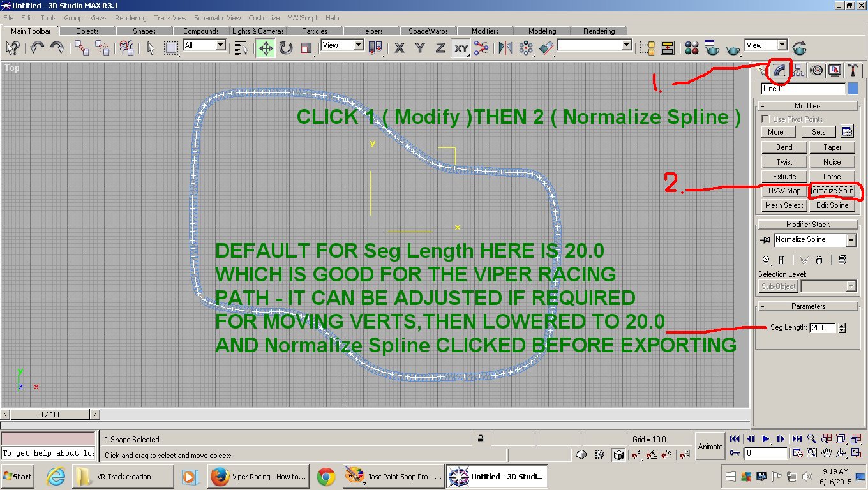The image size is (868, 490).
Task: Click the blue object color swatch
Action: (852, 89)
